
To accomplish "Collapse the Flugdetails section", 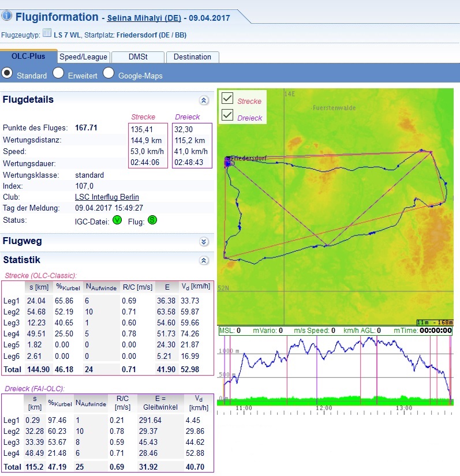I will point(203,100).
